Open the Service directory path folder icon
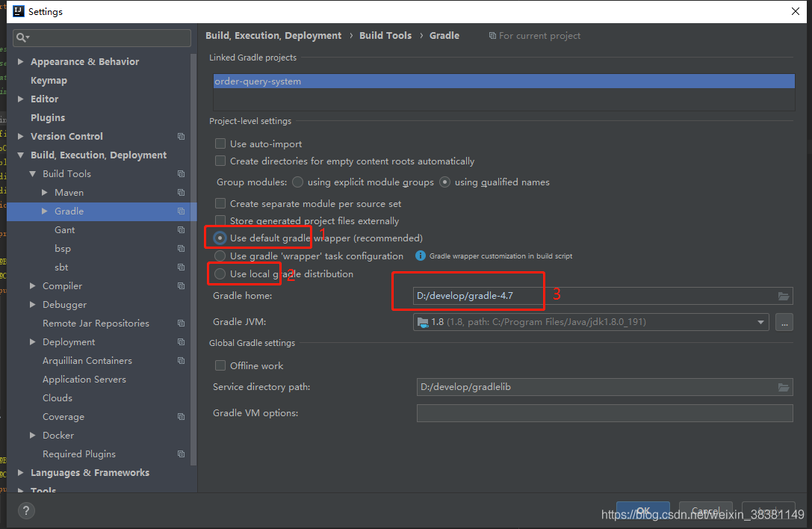 click(x=784, y=387)
